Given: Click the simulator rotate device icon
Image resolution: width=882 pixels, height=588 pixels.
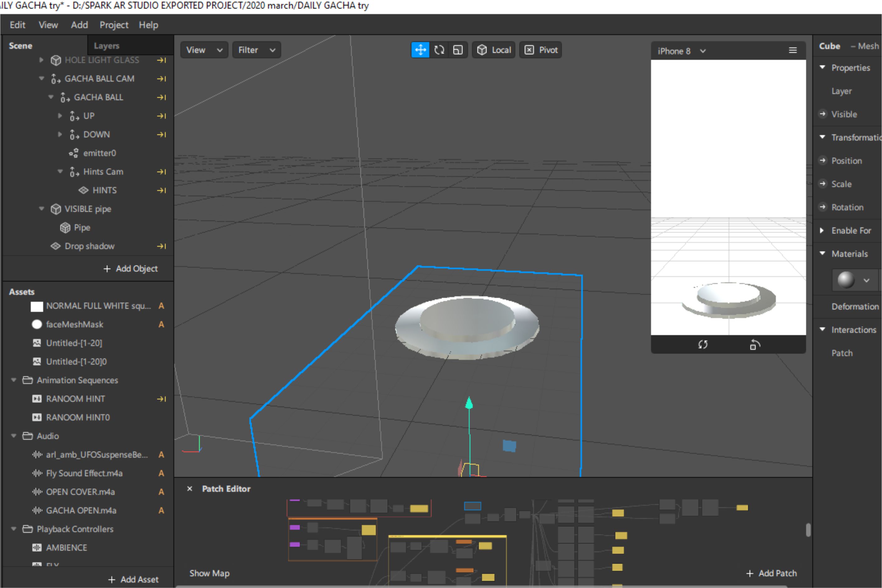Looking at the screenshot, I should [754, 344].
